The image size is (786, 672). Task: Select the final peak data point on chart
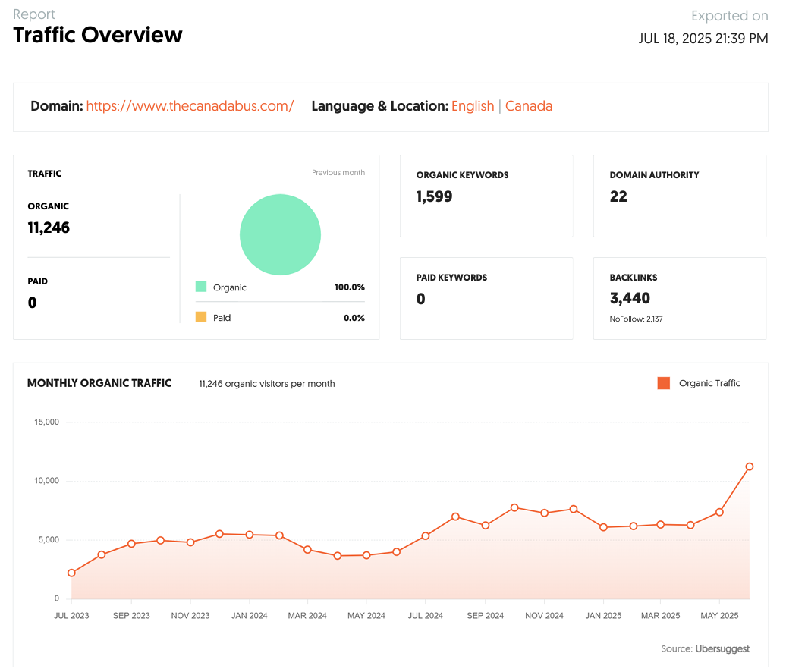pos(749,466)
